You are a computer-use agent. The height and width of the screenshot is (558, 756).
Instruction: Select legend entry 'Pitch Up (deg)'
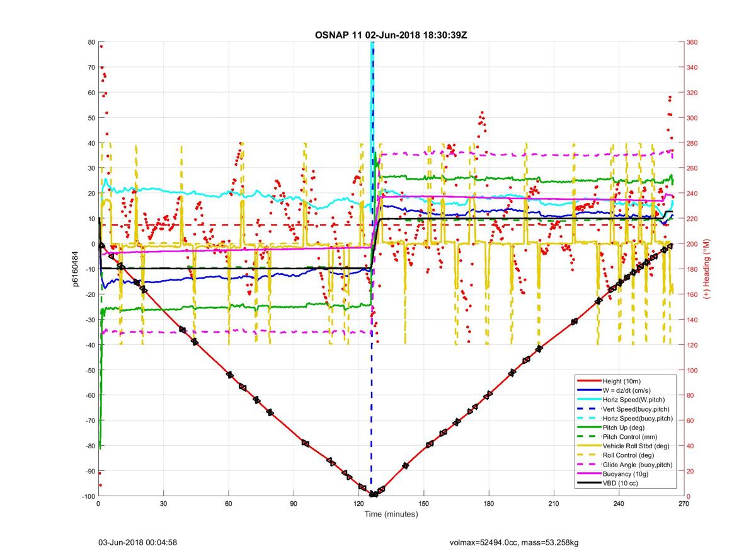[x=624, y=427]
